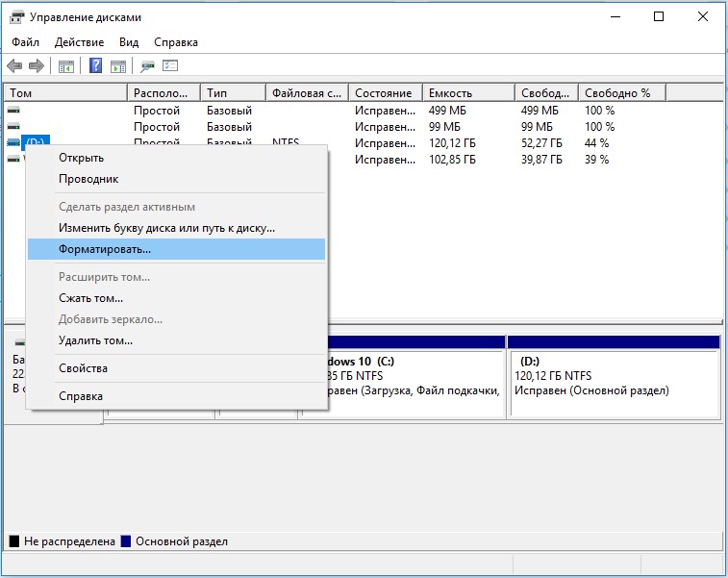
Task: Select Сжать том... in the context menu
Action: (176, 298)
